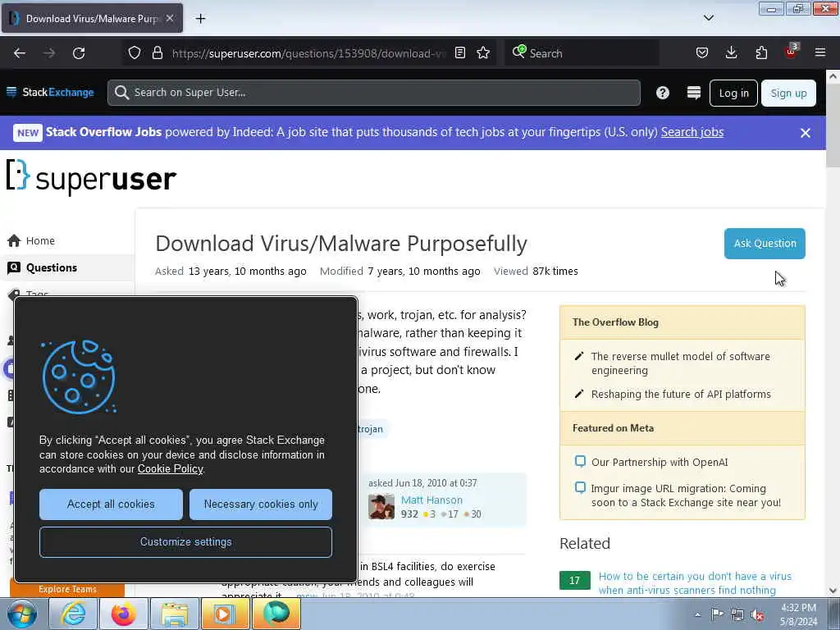
Task: Open Questions in the left sidebar
Action: [67, 267]
